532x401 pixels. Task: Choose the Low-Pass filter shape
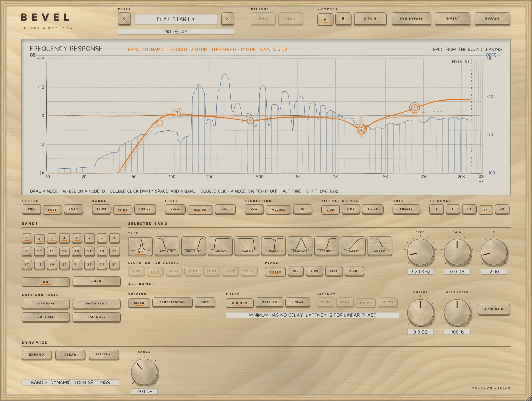(246, 246)
